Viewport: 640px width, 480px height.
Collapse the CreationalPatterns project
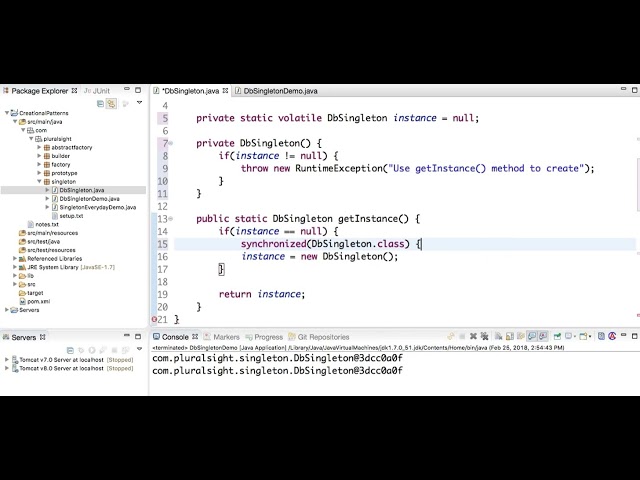tap(7, 113)
